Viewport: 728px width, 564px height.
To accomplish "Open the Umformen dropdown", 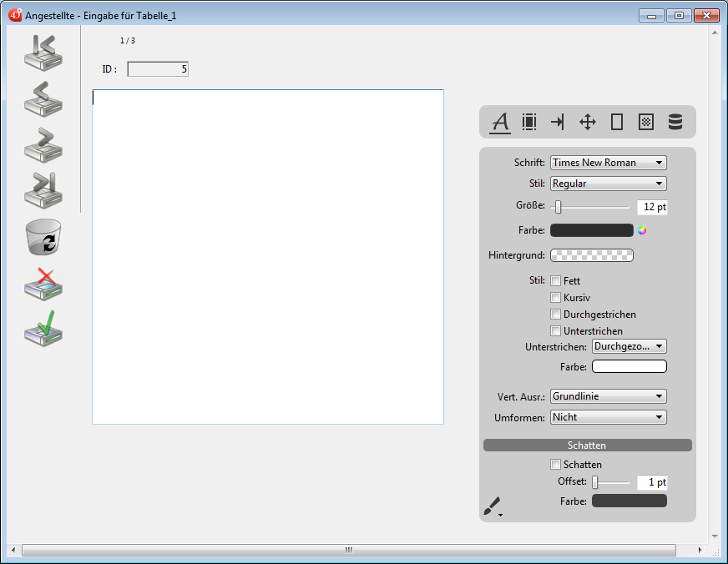I will pos(608,417).
